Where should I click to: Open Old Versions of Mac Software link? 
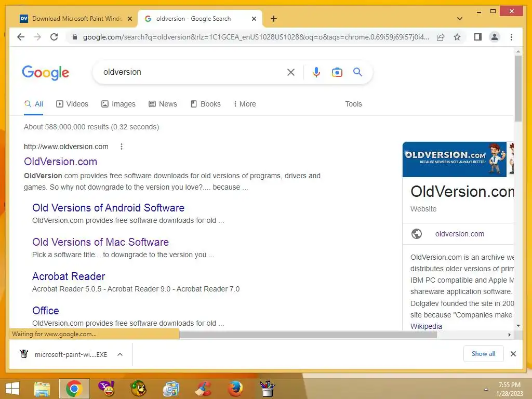coord(100,242)
